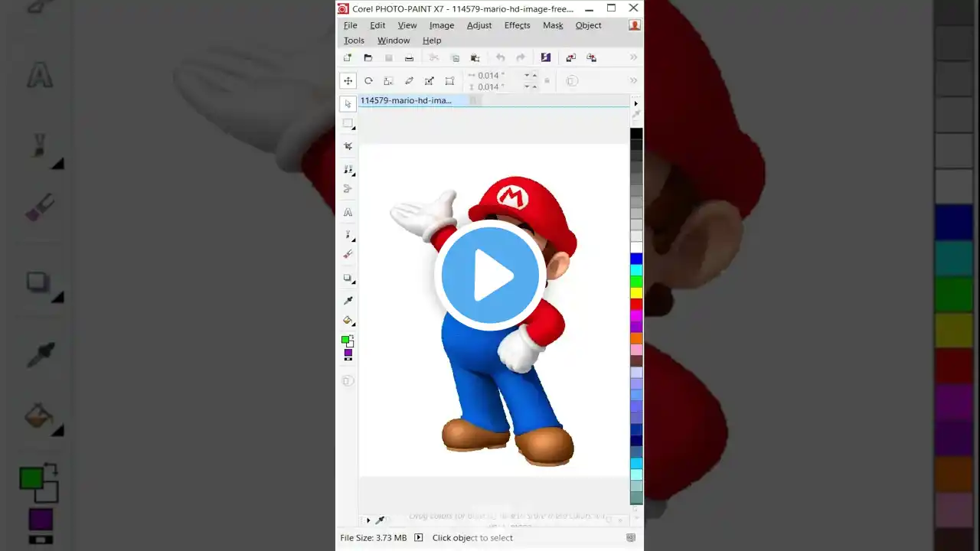Click the Print icon in toolbar
The image size is (980, 551).
(409, 58)
